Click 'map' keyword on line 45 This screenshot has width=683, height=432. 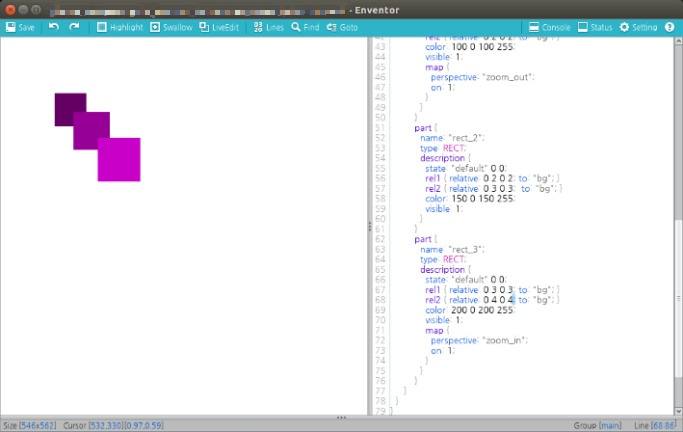pyautogui.click(x=434, y=67)
